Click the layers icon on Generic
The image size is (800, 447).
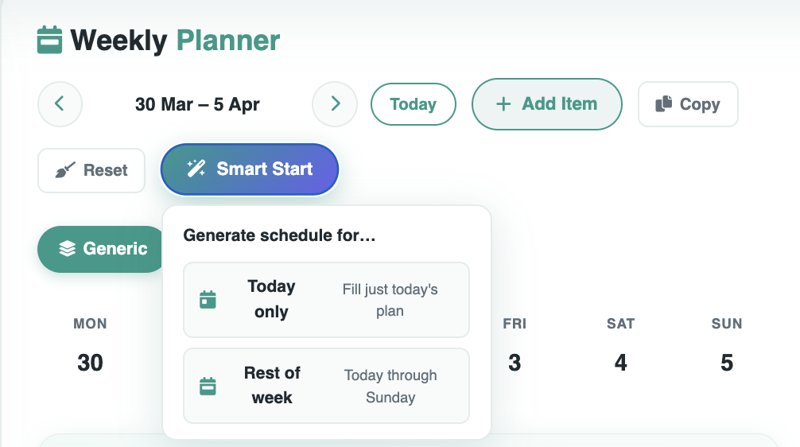[67, 249]
